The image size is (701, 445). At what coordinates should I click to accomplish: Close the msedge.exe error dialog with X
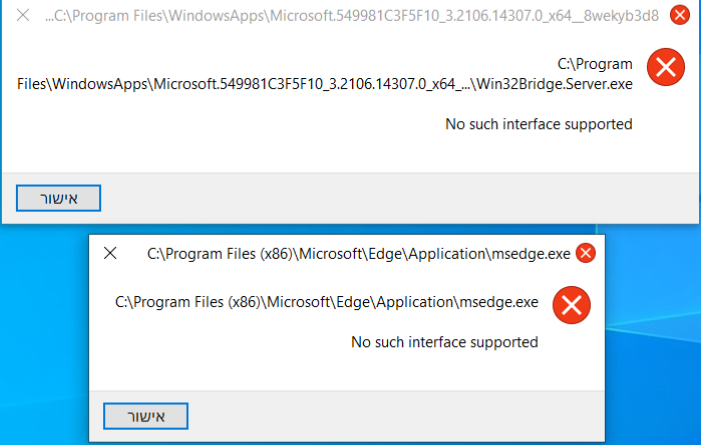click(110, 253)
